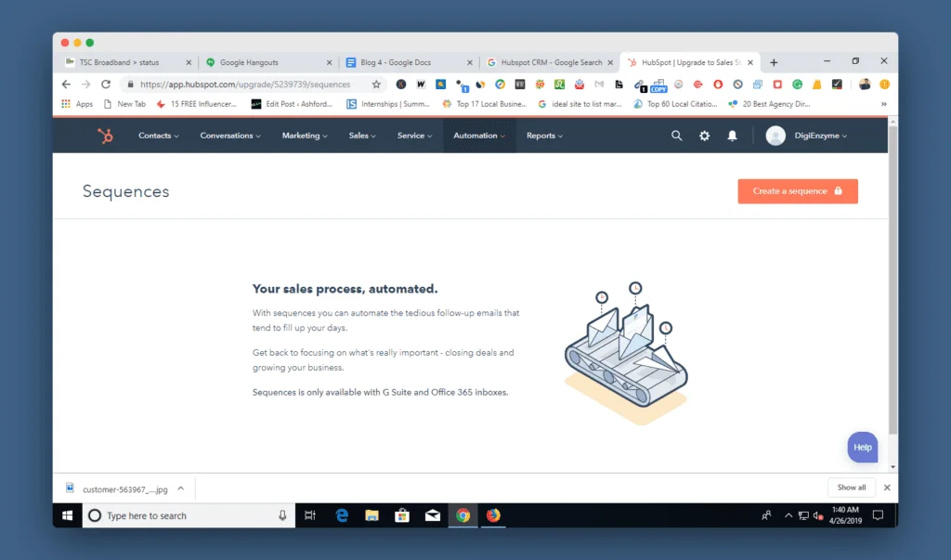Open the Sales dropdown menu
The width and height of the screenshot is (951, 560).
(x=362, y=136)
